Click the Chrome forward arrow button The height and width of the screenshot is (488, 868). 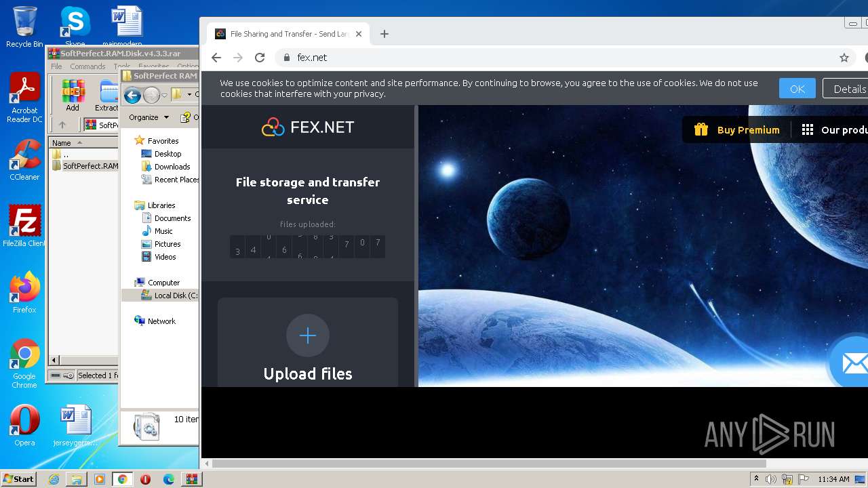pos(238,58)
